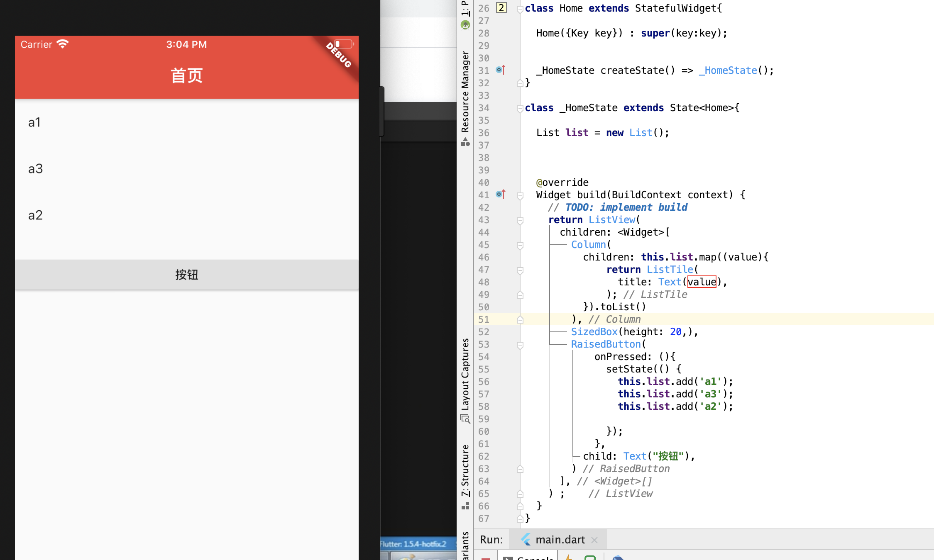Open the Resource Manager tool window
Viewport: 934px width, 560px height.
465,92
